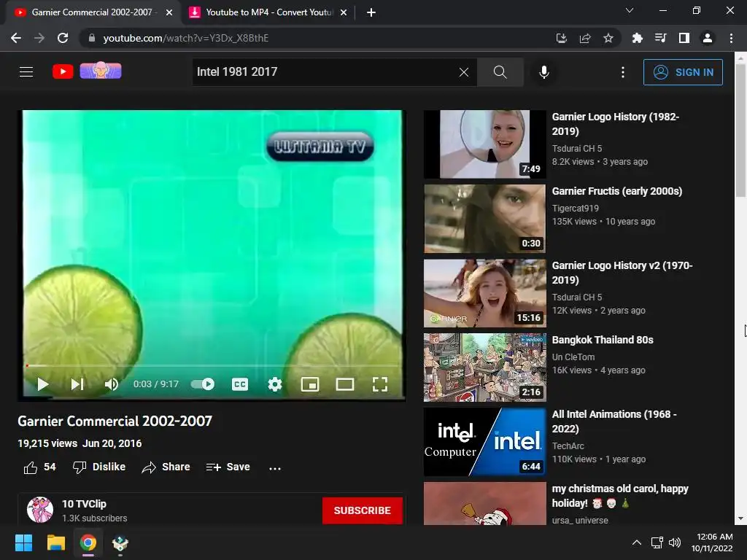The image size is (747, 560).
Task: Open the YouTube doodle next to logo
Action: [x=101, y=71]
